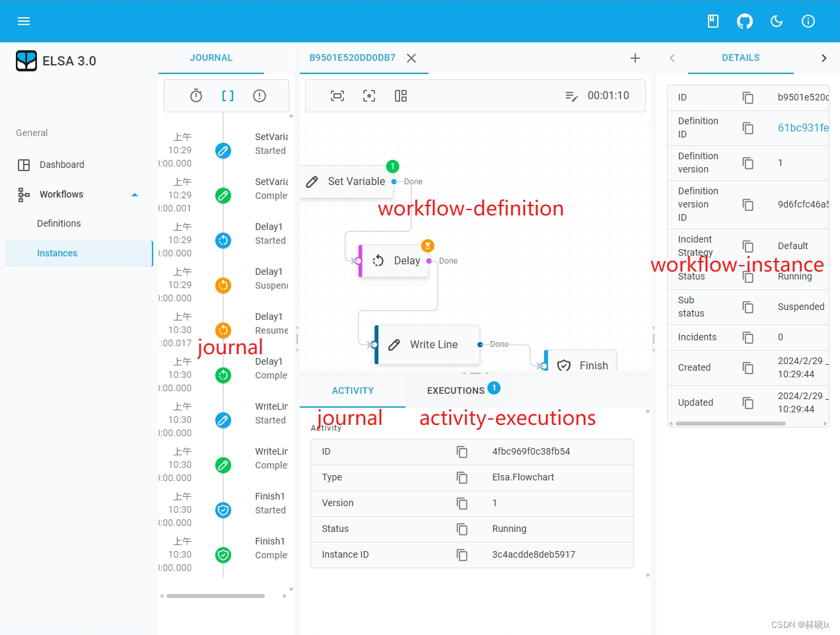Open Definitions in the sidebar

[x=59, y=223]
